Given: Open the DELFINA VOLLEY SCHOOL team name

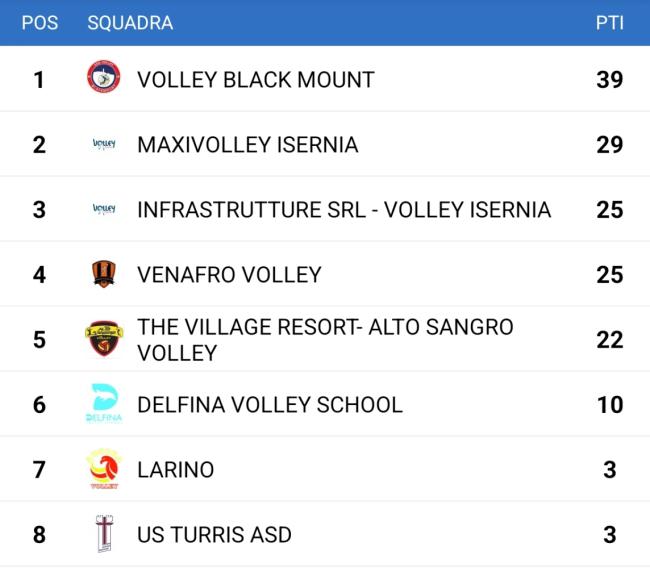Looking at the screenshot, I should point(269,404).
